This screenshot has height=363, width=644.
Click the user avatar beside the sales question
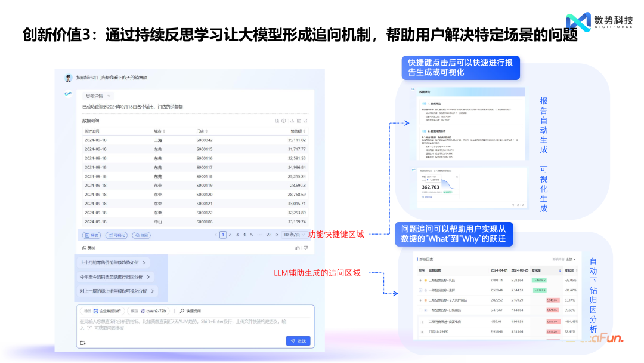pos(68,78)
